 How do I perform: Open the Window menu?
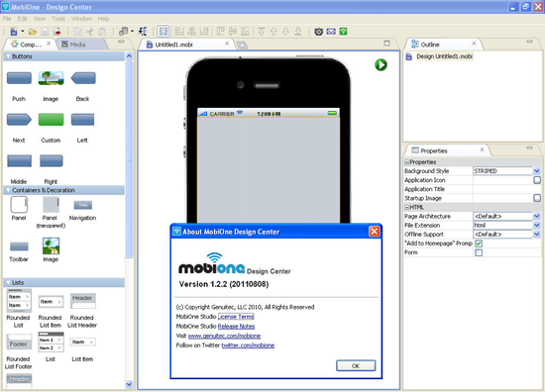click(81, 19)
